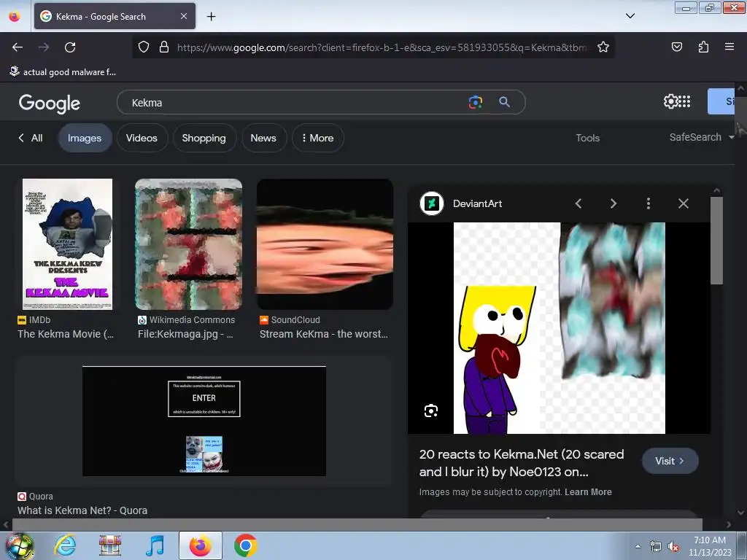The image size is (747, 560).
Task: Click the Visit button for DeviantArt
Action: (670, 461)
